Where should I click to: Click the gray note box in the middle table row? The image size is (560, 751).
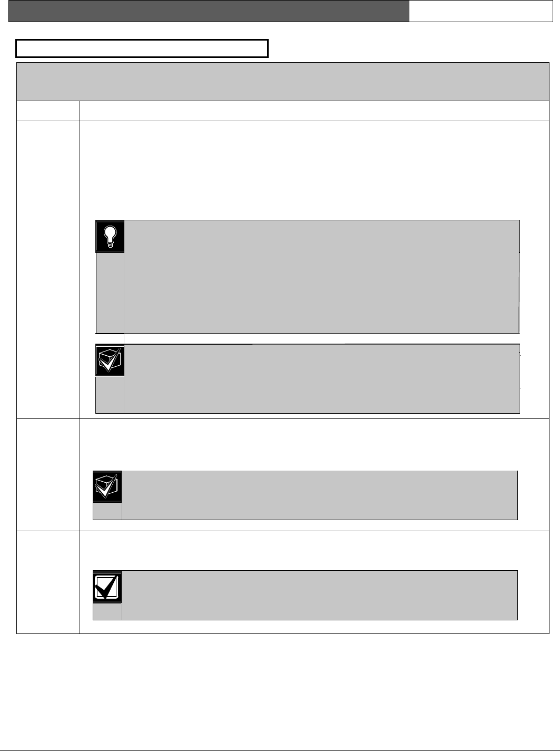pos(320,495)
